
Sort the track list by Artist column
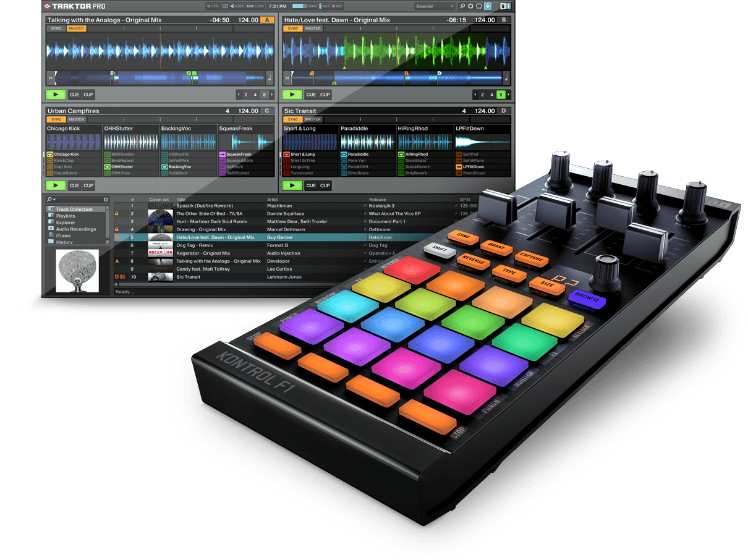pyautogui.click(x=273, y=200)
